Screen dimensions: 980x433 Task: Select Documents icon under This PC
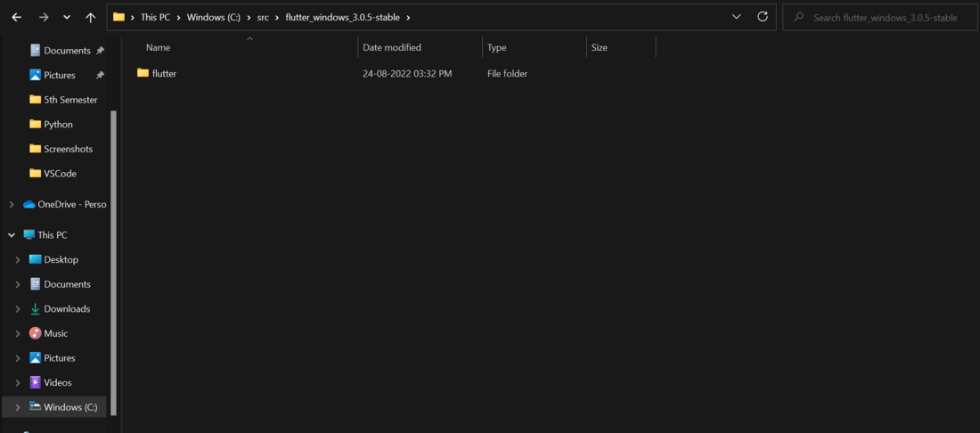pyautogui.click(x=35, y=284)
